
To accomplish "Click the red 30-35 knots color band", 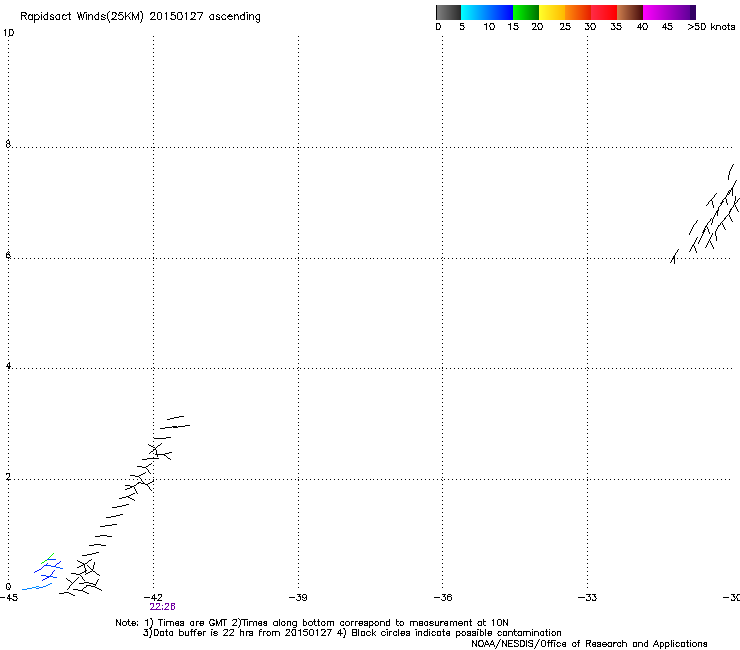I will [604, 12].
